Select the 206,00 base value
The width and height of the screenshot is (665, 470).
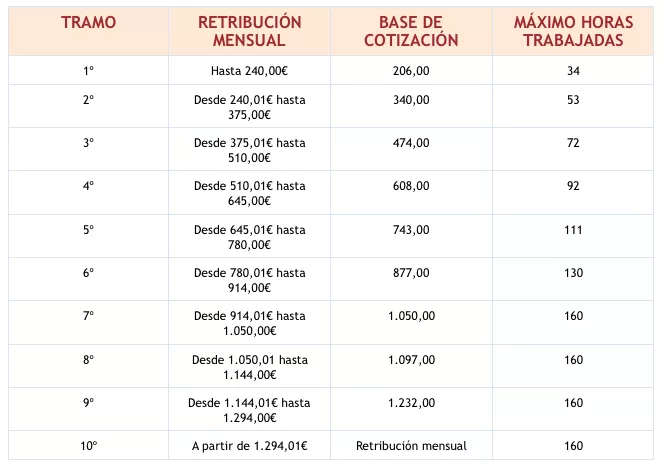point(411,70)
